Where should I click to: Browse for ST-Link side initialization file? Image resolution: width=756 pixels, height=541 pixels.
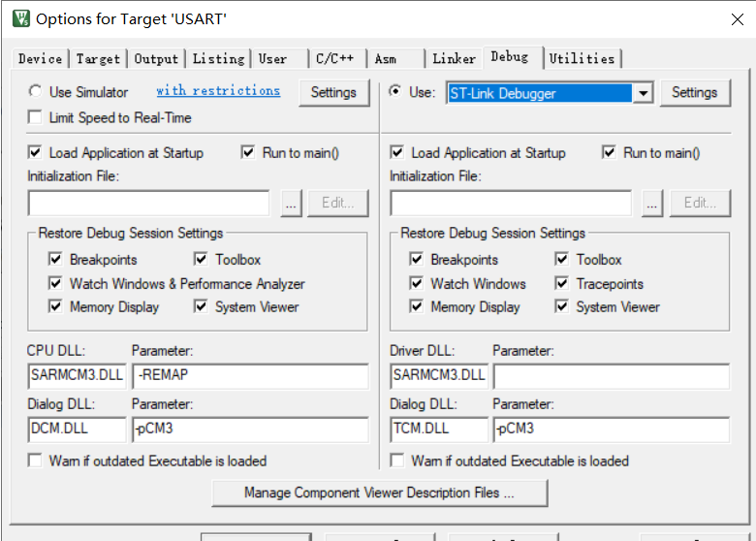point(652,203)
